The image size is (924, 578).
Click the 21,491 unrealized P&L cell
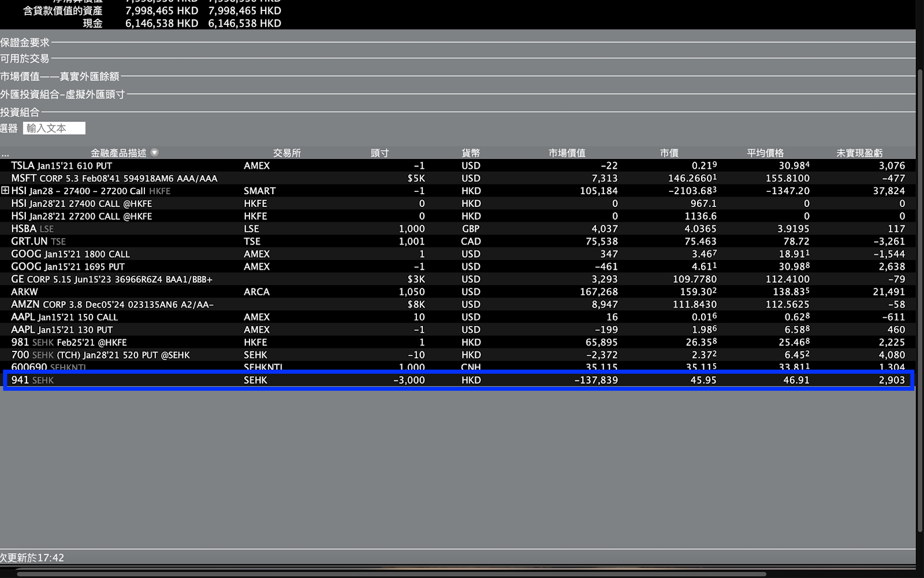point(889,292)
